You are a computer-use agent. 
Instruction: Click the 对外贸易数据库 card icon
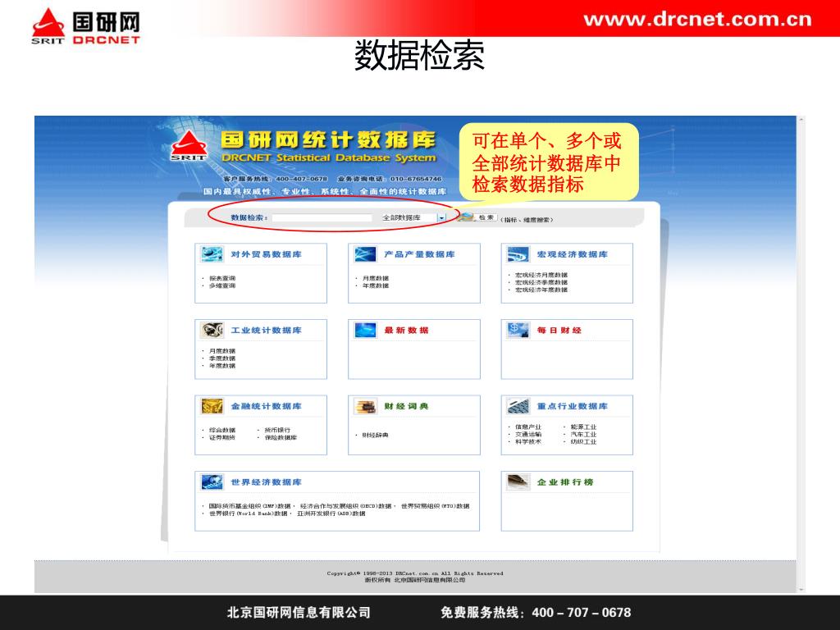[212, 254]
